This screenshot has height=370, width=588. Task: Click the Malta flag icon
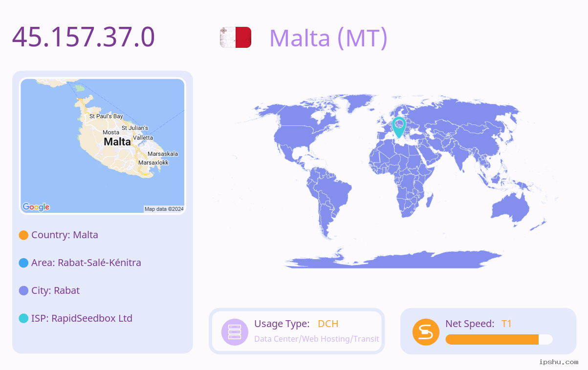pos(236,38)
